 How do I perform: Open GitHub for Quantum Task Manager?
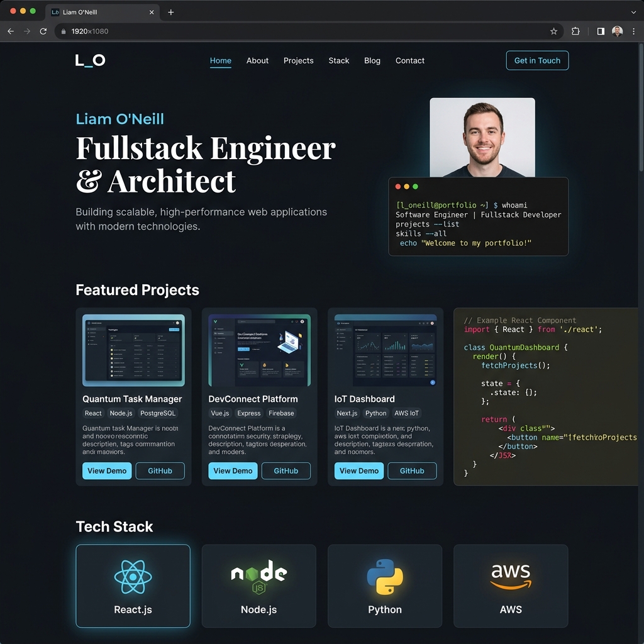pyautogui.click(x=160, y=470)
